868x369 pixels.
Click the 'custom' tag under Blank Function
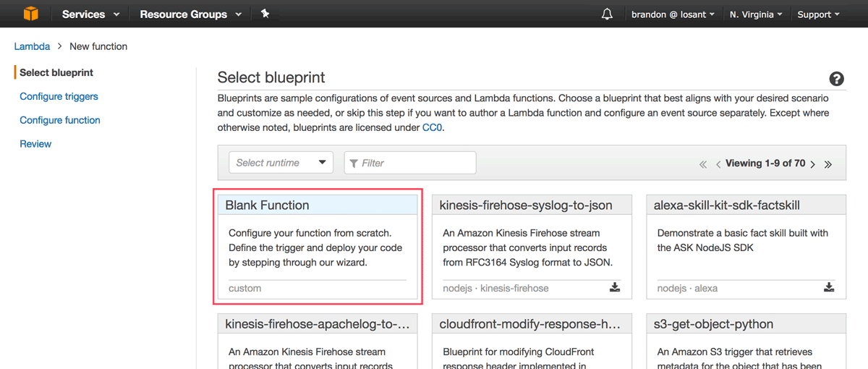(x=244, y=288)
